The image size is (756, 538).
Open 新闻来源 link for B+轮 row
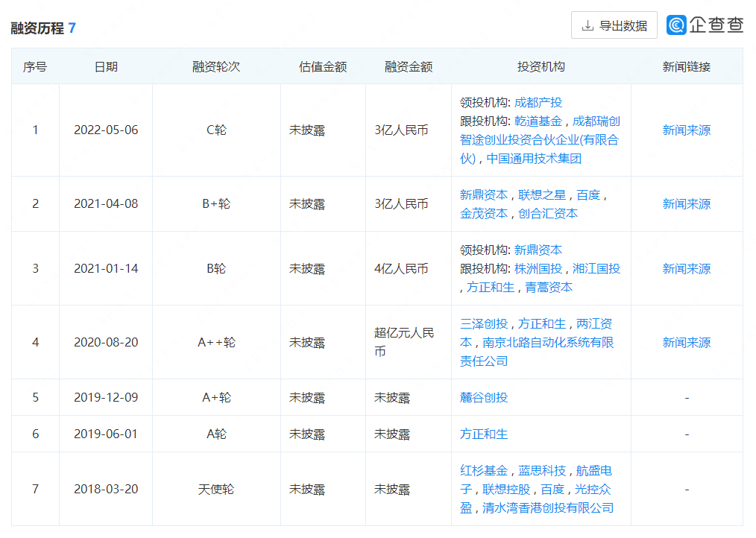(686, 204)
